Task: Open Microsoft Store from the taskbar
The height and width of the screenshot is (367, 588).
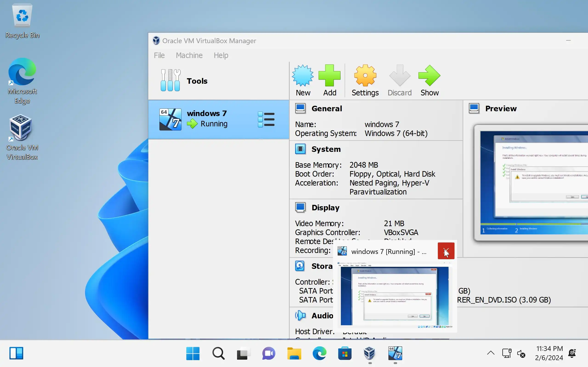Action: point(345,353)
